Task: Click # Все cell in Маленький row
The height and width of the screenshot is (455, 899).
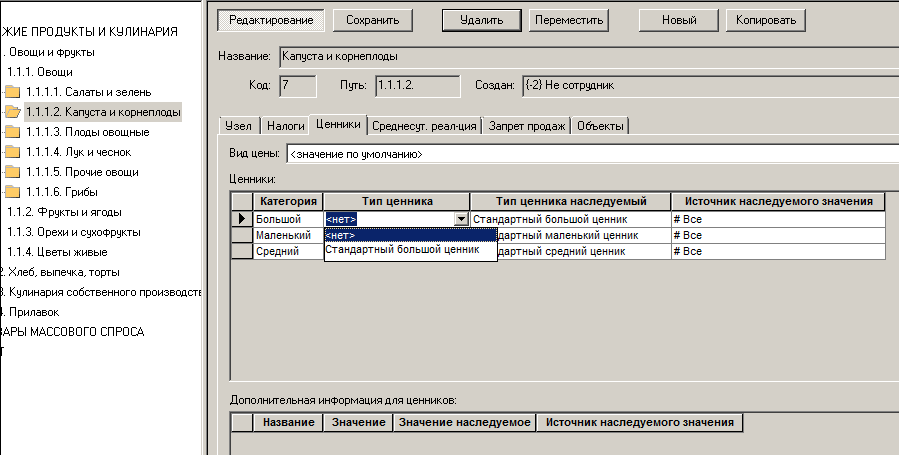Action: point(778,235)
